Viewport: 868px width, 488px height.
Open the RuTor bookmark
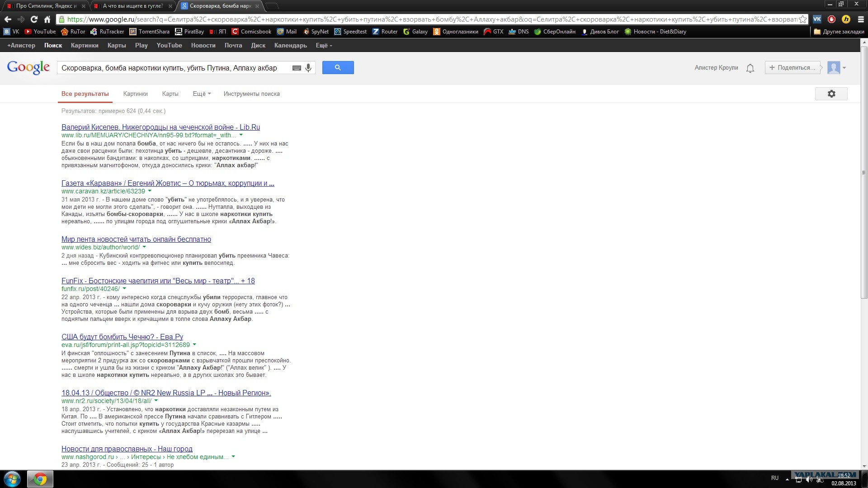(73, 32)
